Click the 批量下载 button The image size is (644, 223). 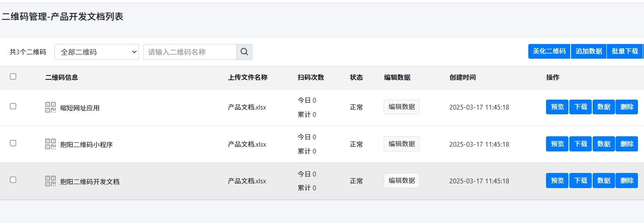point(625,51)
